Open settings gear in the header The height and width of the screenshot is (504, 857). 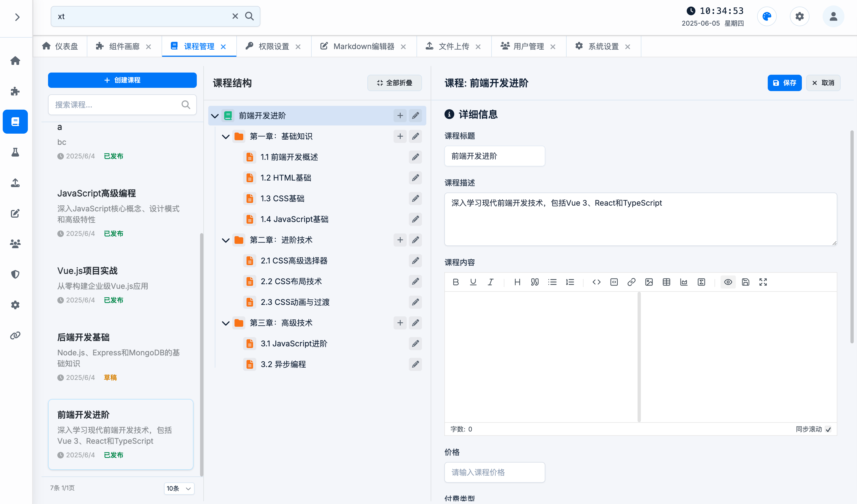799,16
